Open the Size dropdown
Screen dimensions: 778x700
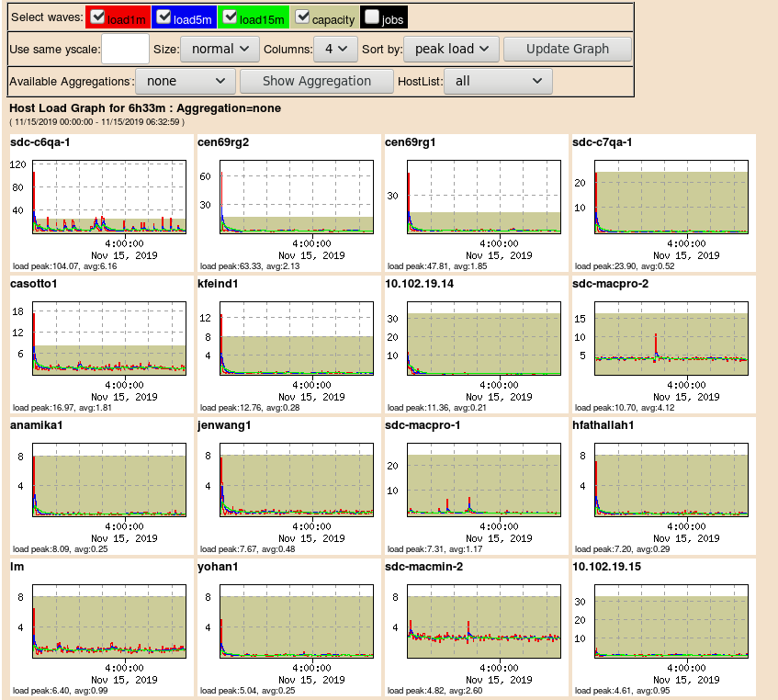(x=220, y=49)
